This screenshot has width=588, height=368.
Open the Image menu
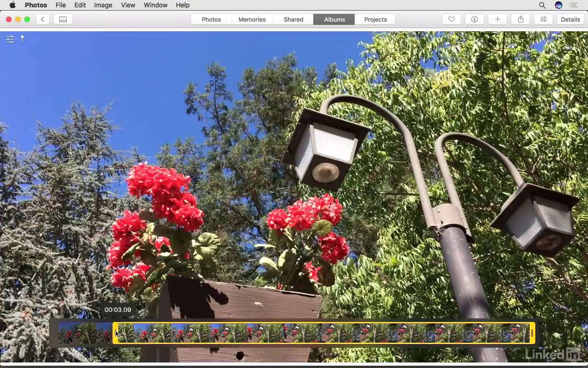[x=103, y=5]
